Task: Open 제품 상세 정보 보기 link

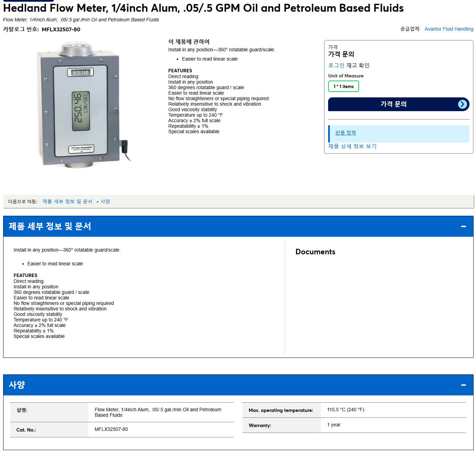Action: tap(352, 146)
